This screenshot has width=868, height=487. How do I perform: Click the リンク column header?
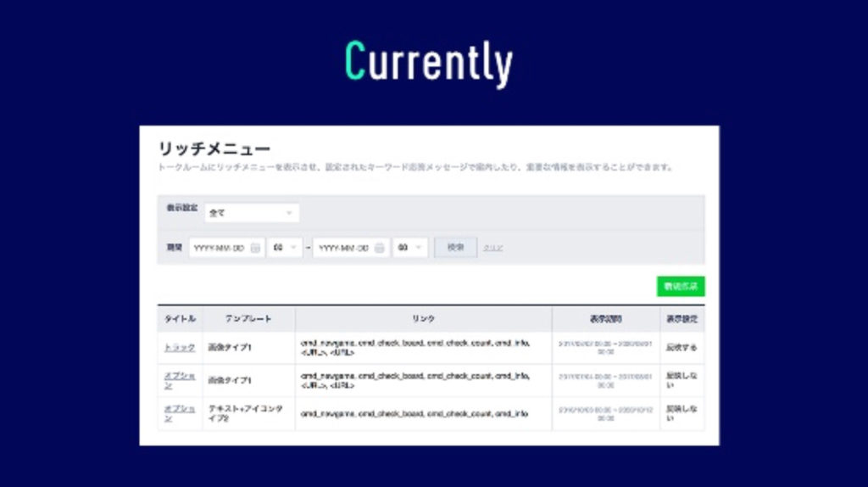(424, 318)
